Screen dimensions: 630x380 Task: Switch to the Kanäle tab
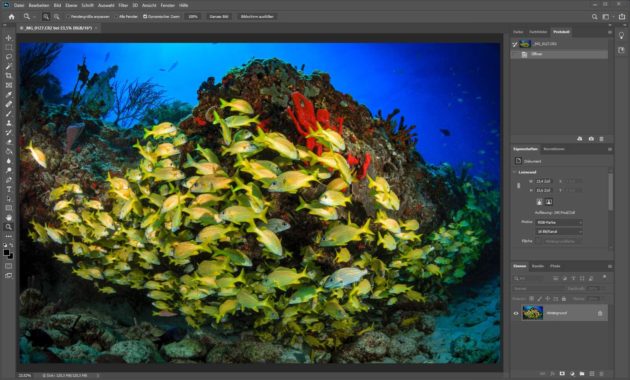coord(538,266)
